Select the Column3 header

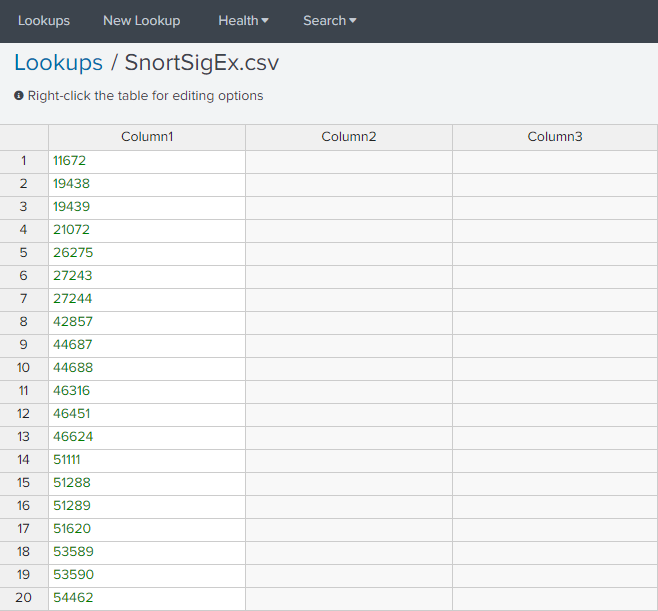[555, 137]
